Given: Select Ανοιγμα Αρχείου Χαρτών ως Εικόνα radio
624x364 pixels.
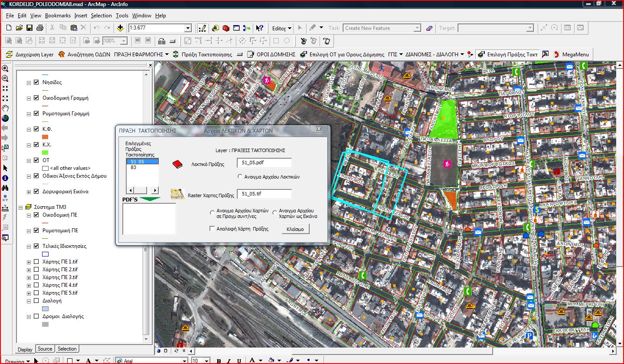Looking at the screenshot, I should click(274, 213).
